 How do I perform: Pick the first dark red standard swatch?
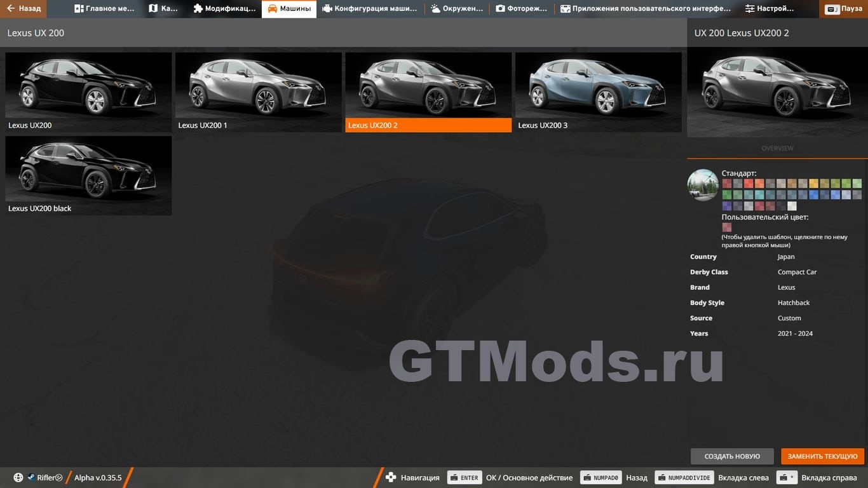[726, 184]
